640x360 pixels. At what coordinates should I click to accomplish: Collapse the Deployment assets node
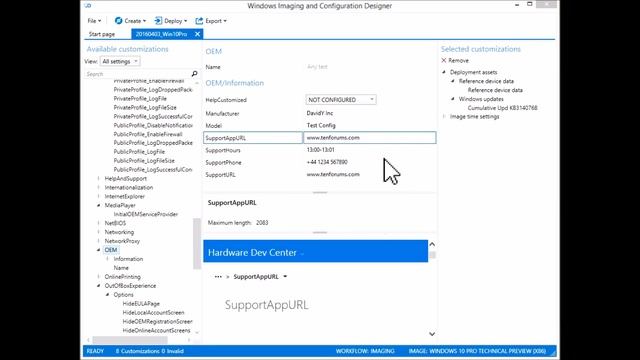coord(444,72)
